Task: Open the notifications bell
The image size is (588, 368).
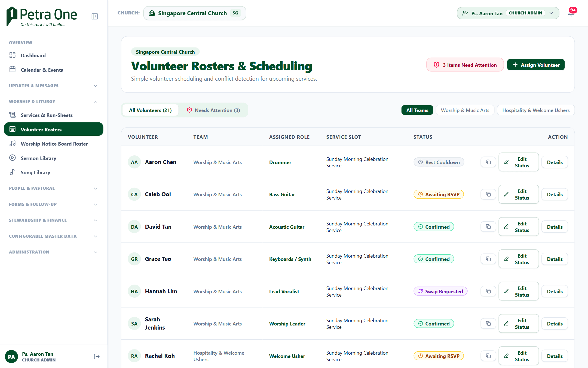Action: (571, 13)
